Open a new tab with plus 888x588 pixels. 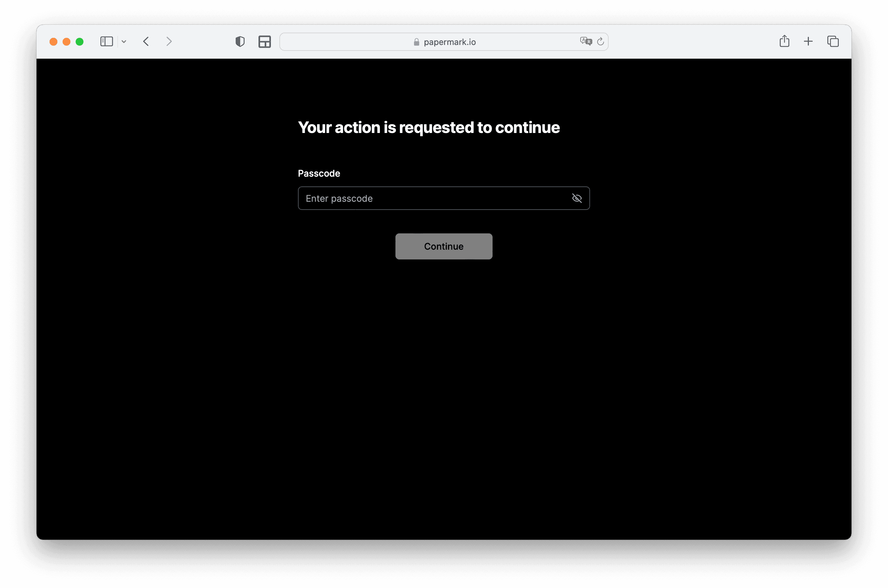[x=808, y=41]
